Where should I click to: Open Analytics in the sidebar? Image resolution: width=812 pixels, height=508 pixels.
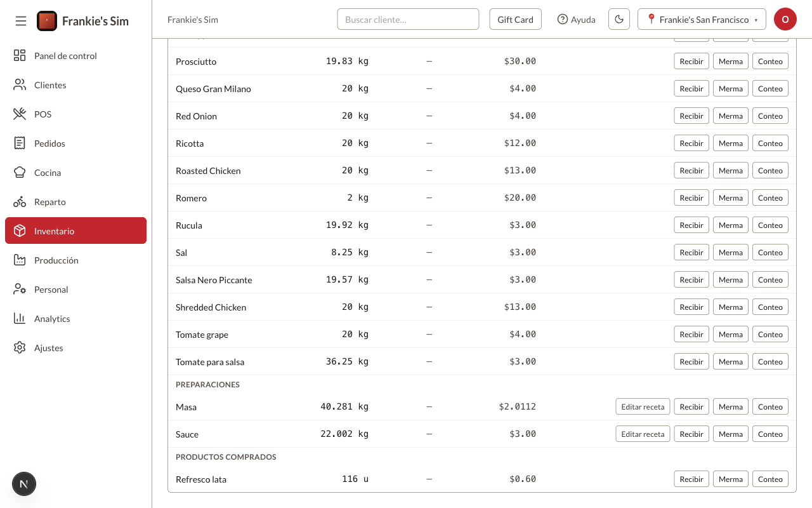(75, 318)
